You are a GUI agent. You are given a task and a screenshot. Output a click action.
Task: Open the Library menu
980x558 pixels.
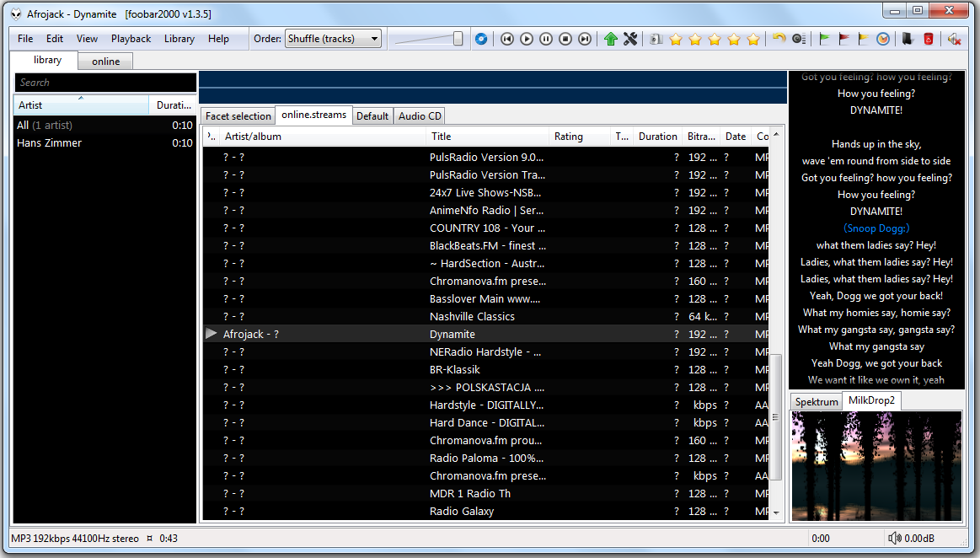point(179,39)
